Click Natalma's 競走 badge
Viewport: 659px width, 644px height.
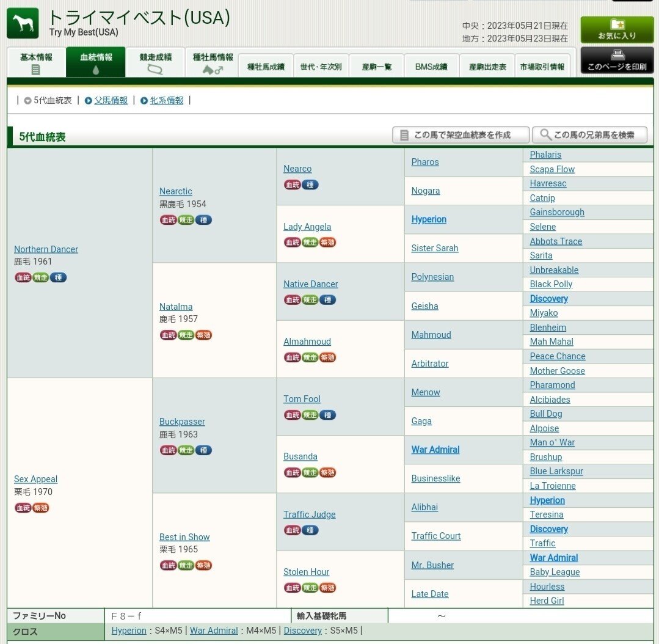tap(186, 335)
